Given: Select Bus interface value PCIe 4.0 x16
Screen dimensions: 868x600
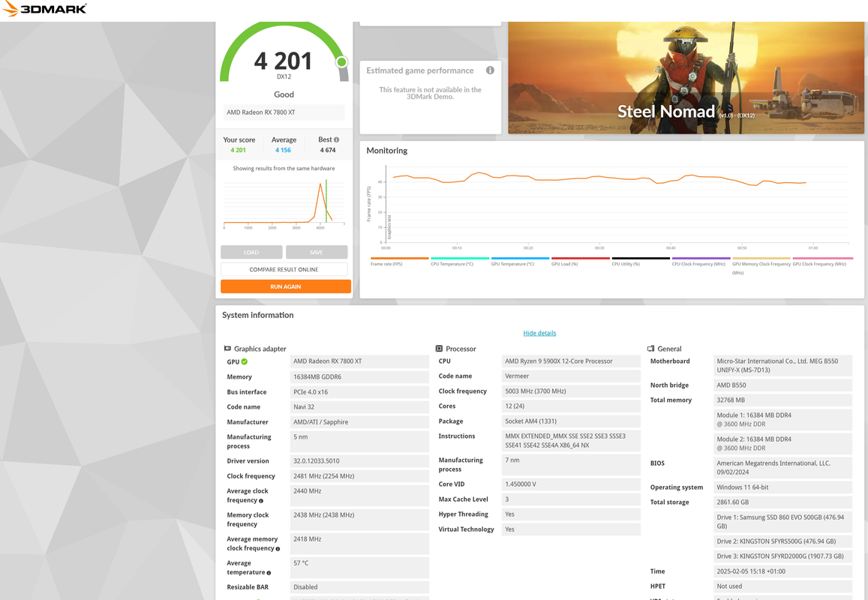Looking at the screenshot, I should 359,392.
